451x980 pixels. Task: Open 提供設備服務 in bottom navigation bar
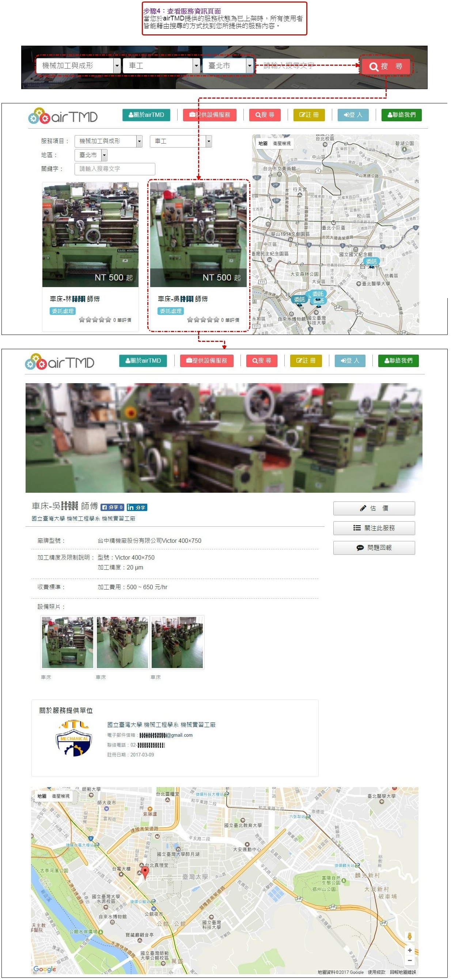click(206, 361)
